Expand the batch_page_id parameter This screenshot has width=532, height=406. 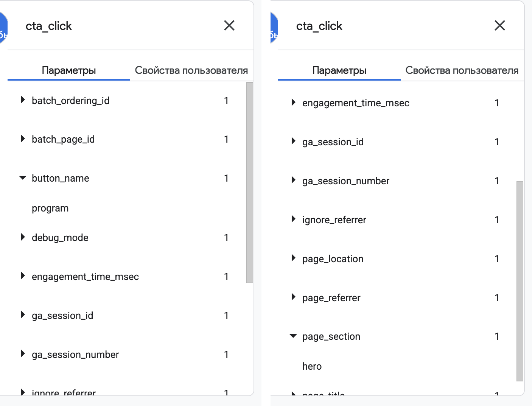[23, 139]
